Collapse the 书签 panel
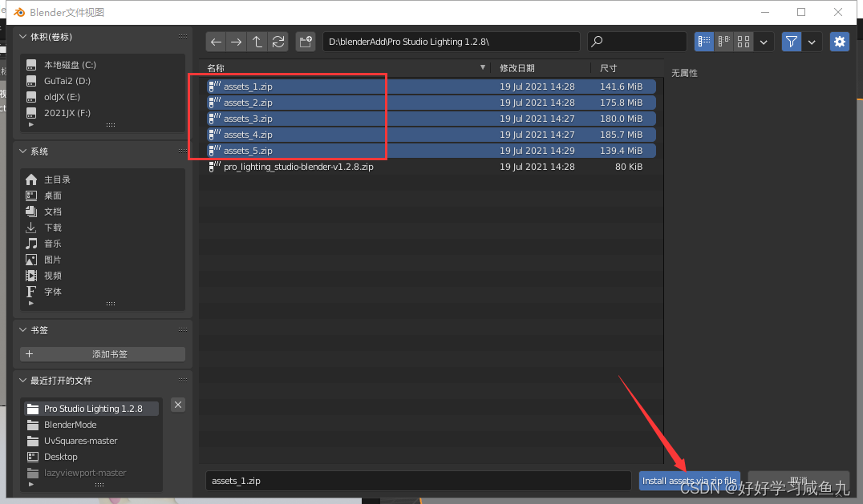 tap(22, 330)
